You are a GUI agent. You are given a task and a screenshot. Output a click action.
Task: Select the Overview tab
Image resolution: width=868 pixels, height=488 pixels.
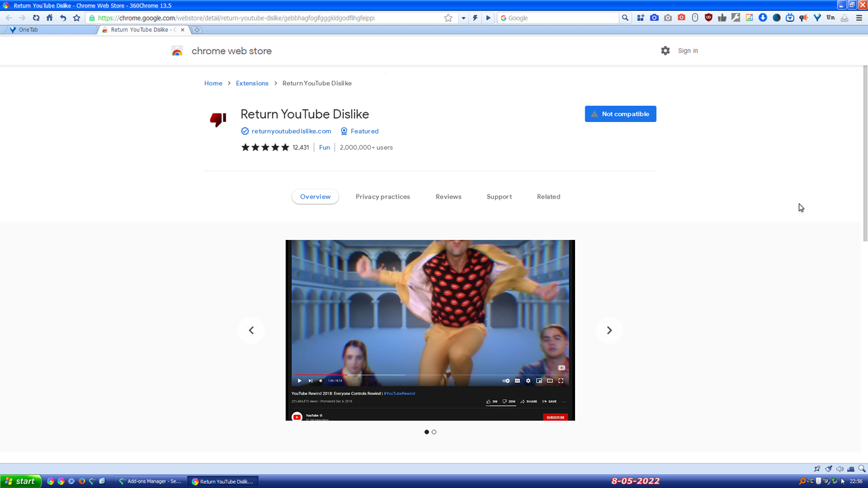(x=315, y=197)
